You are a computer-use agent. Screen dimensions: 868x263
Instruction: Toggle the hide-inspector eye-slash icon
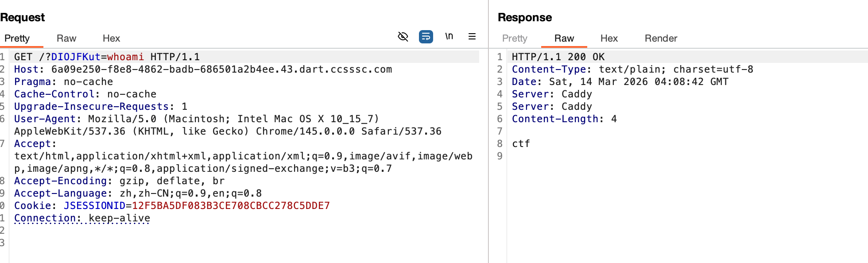pyautogui.click(x=403, y=37)
